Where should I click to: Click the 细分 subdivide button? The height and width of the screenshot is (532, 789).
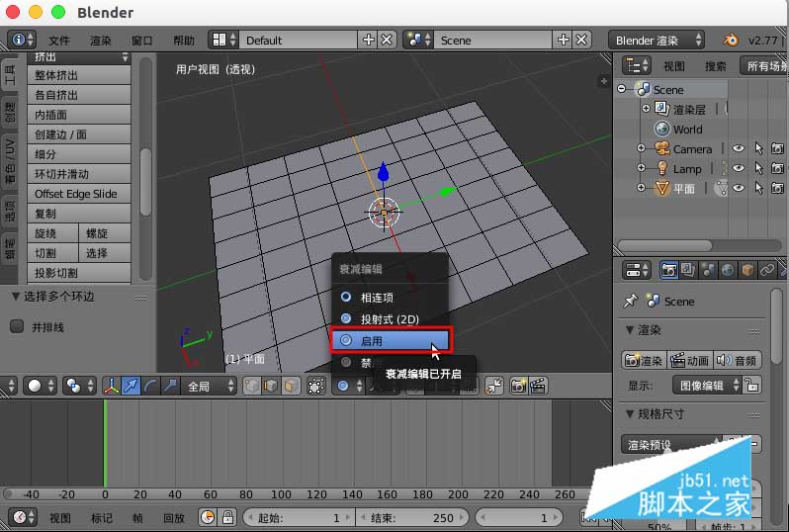coord(79,154)
